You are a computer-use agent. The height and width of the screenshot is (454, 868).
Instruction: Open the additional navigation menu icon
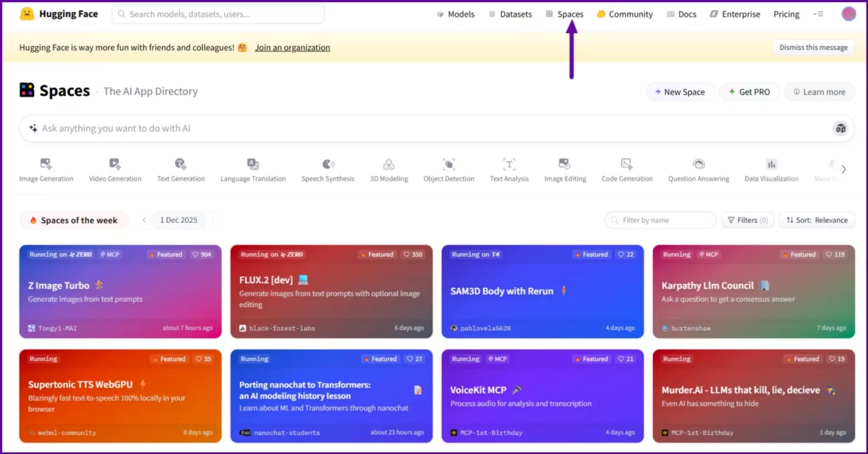tap(818, 14)
